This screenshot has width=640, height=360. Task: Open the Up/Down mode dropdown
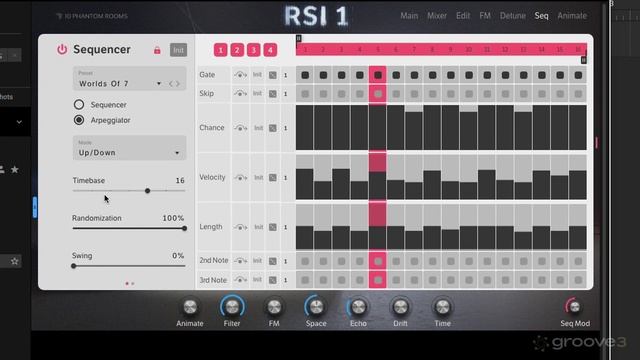[129, 148]
